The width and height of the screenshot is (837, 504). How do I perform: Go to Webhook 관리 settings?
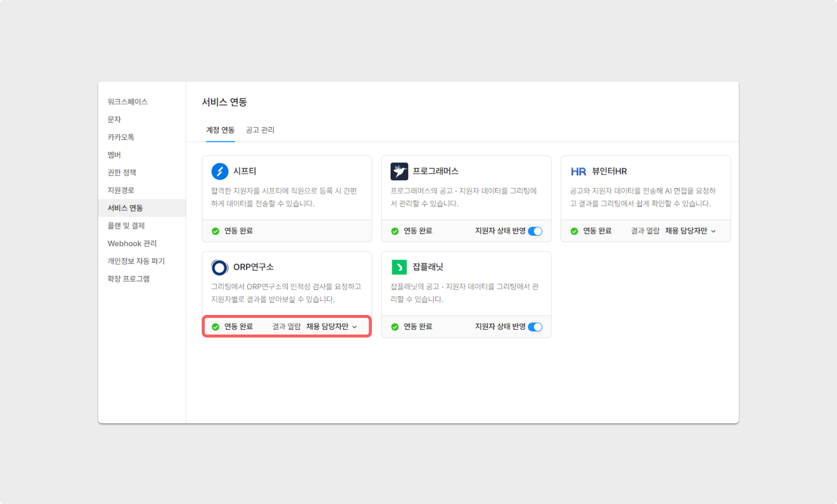(132, 243)
